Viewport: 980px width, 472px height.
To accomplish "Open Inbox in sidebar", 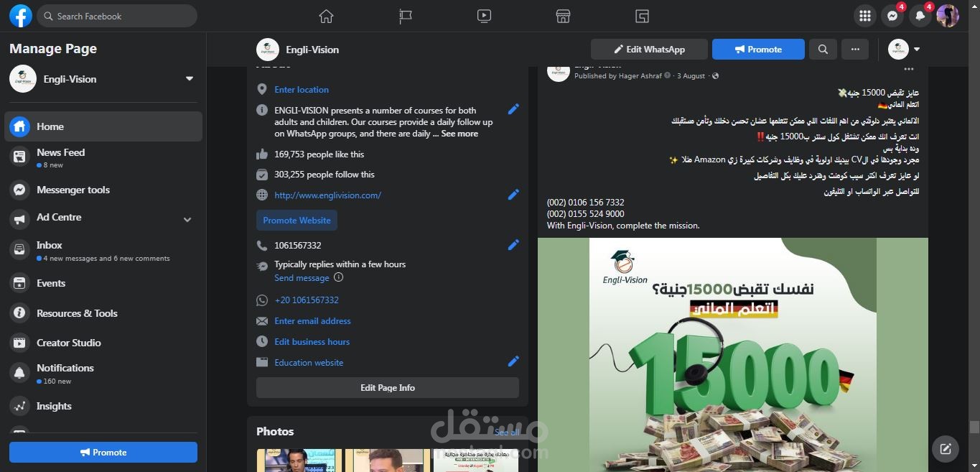I will 103,250.
